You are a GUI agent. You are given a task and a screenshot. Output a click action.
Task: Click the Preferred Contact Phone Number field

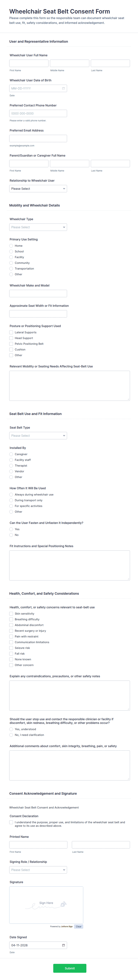pos(38,113)
